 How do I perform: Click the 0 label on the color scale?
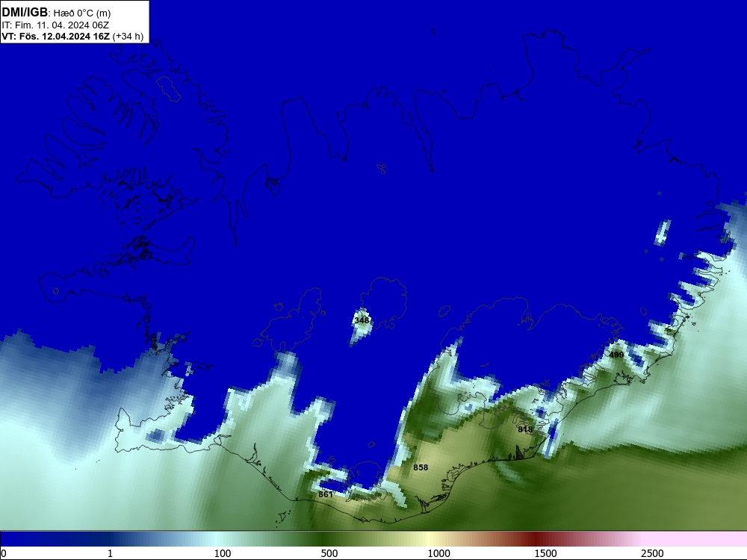coord(4,553)
